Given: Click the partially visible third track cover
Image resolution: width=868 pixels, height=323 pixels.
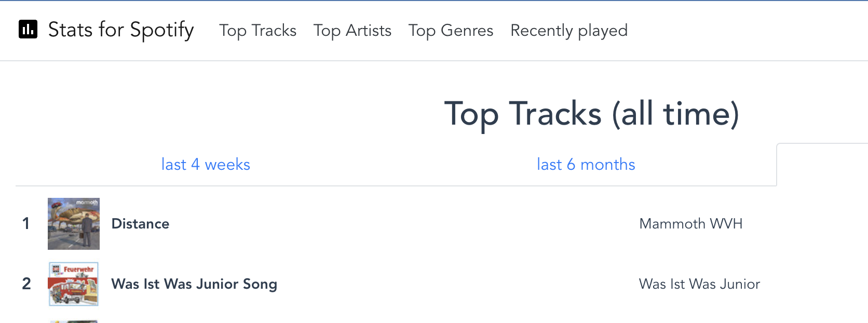Looking at the screenshot, I should click(74, 321).
